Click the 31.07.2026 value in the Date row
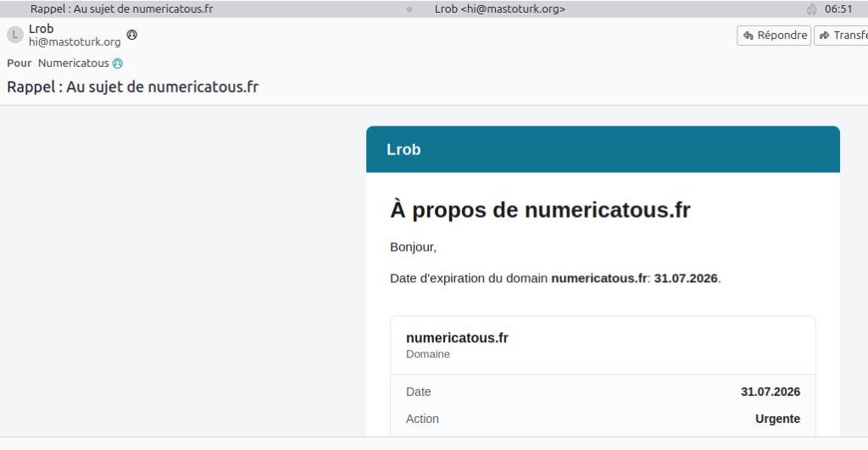 (x=771, y=392)
